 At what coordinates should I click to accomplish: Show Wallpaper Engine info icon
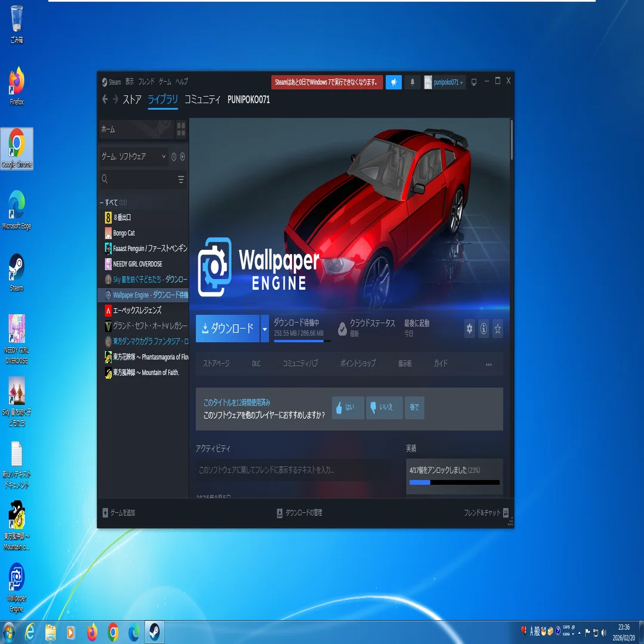[484, 329]
